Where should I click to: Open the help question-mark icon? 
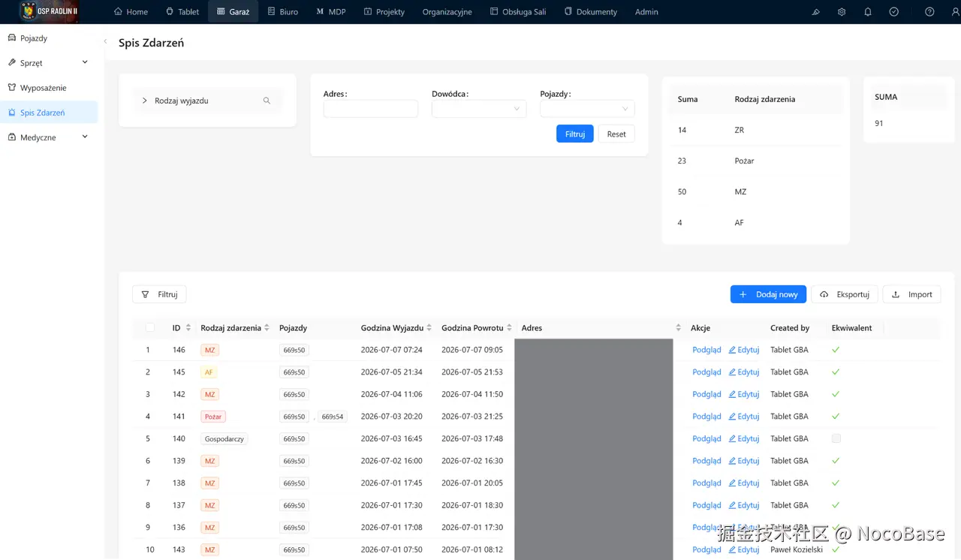click(929, 12)
